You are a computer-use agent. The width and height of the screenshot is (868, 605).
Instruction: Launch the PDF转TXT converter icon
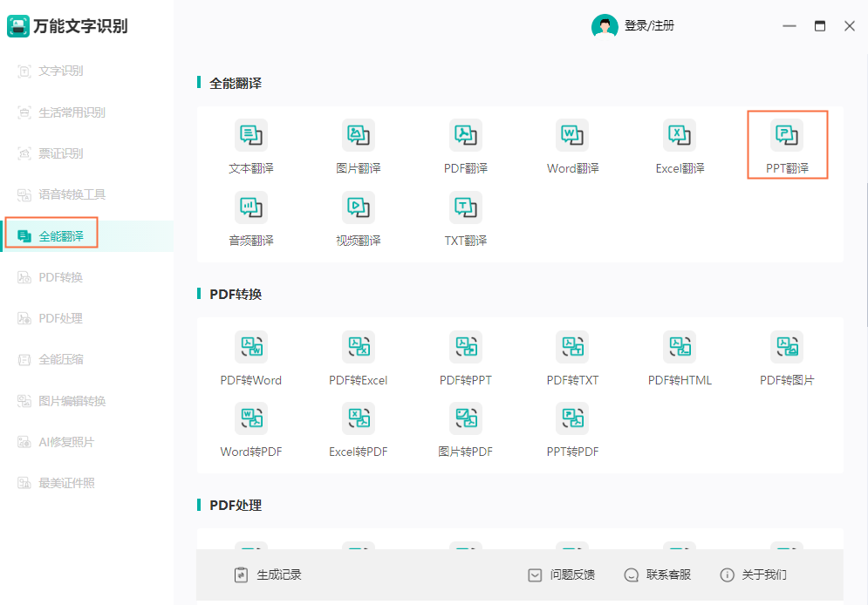[572, 347]
